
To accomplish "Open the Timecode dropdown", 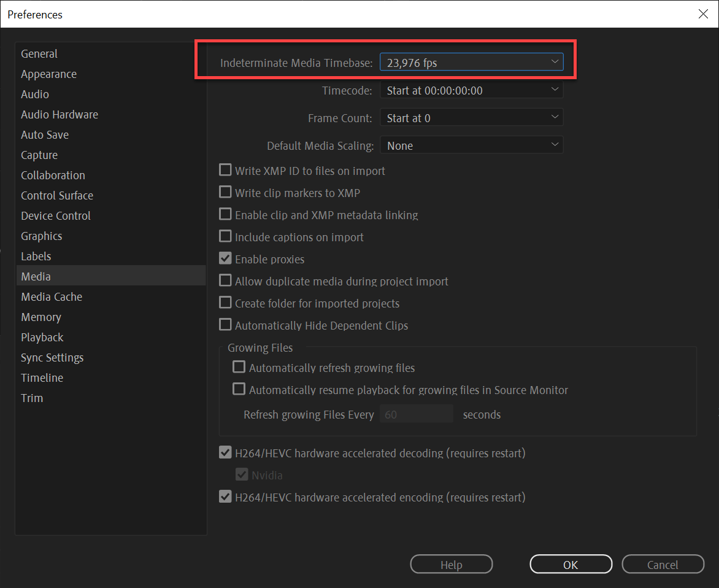I will click(x=471, y=89).
